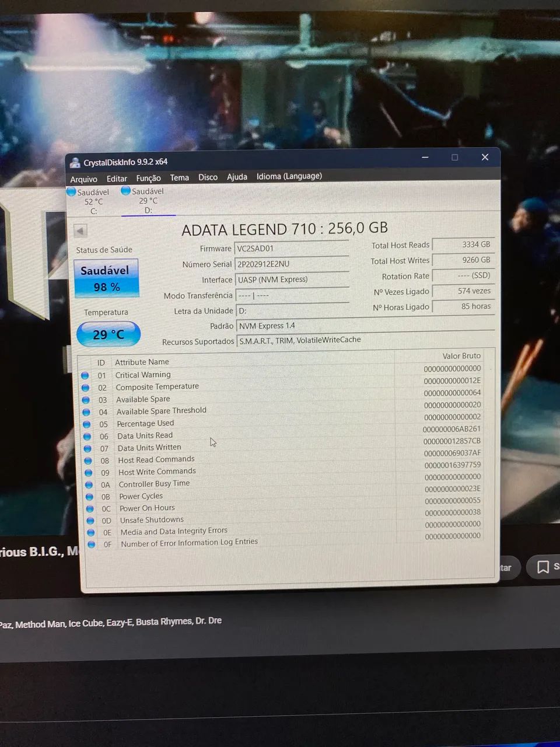Click raw value 0000000000023E

(x=453, y=489)
